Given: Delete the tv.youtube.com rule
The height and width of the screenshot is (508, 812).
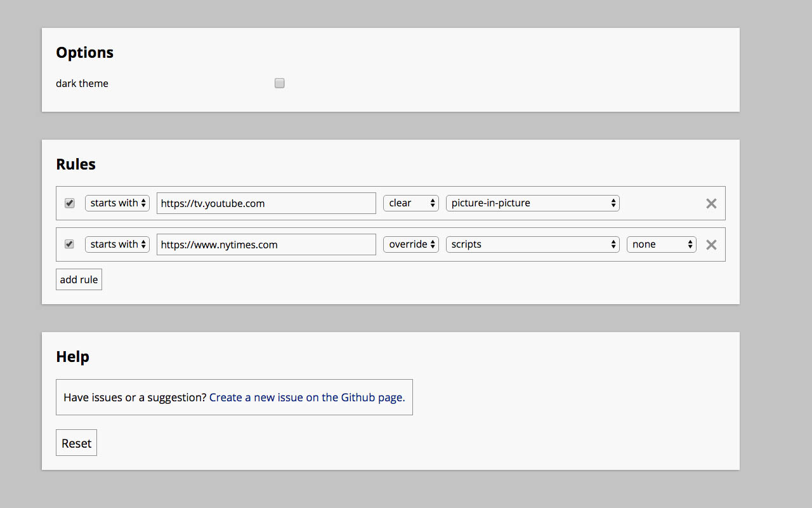Looking at the screenshot, I should click(711, 204).
